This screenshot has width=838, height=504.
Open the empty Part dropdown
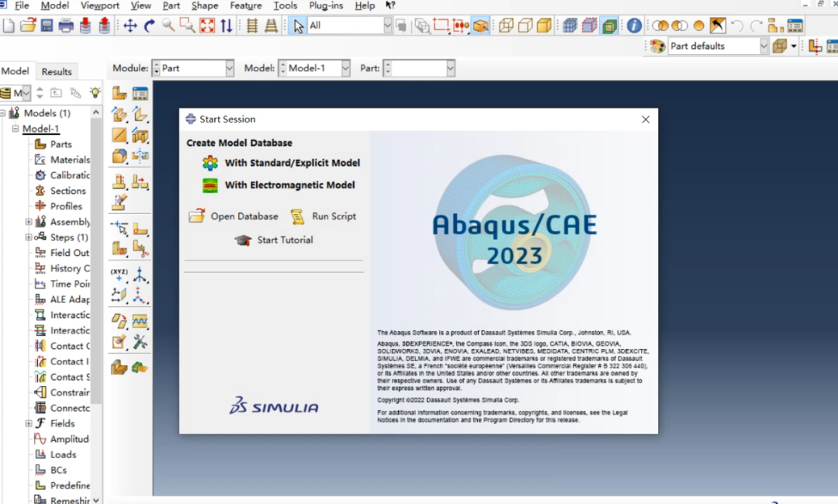point(419,68)
